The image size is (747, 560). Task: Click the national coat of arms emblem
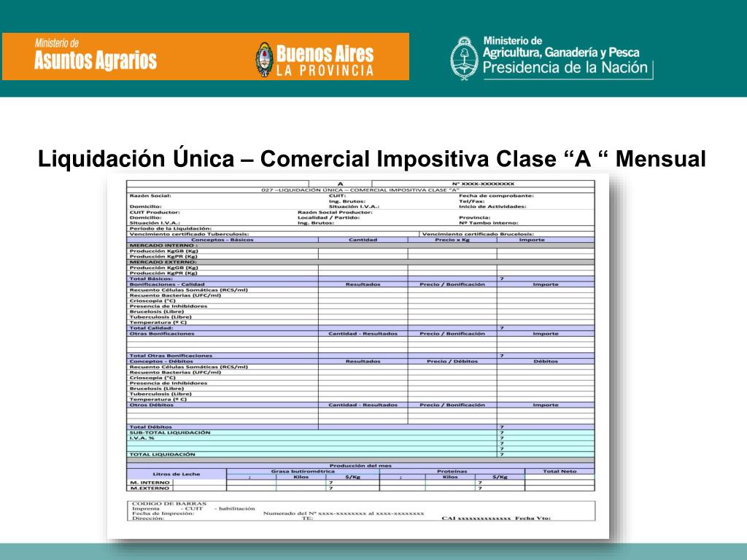[x=465, y=58]
